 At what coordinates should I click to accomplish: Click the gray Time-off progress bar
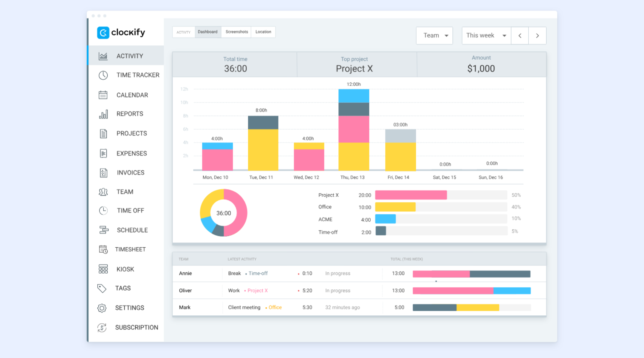(x=381, y=231)
